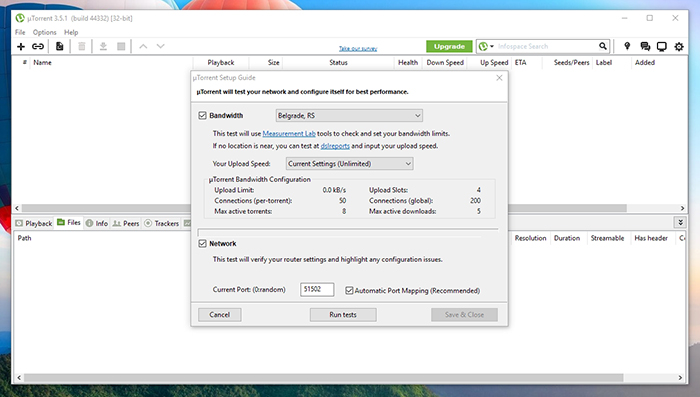
Task: Click the Stop Torrent square icon
Action: (121, 46)
